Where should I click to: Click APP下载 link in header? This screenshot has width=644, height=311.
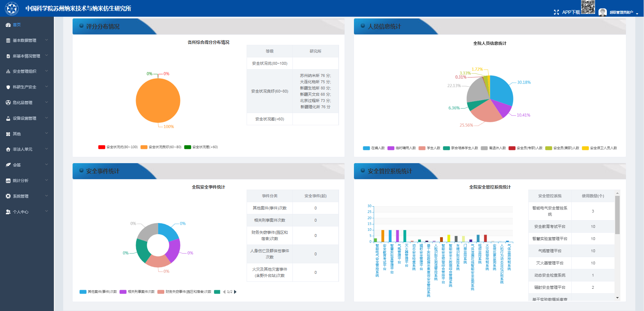click(x=571, y=12)
